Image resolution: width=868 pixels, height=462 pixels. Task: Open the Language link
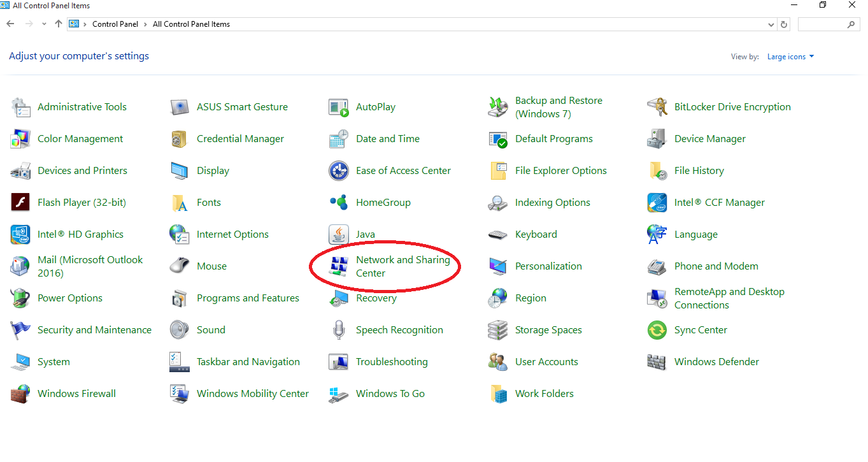696,235
